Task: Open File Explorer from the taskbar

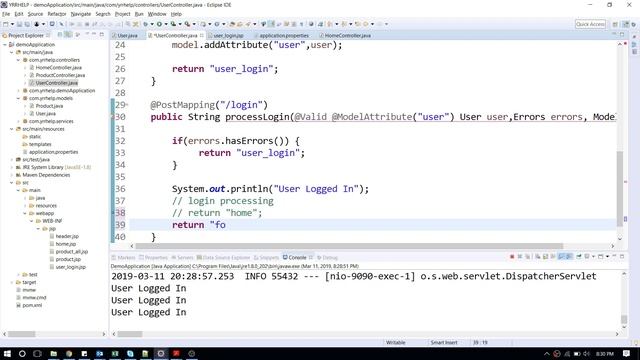Action: [x=53, y=353]
